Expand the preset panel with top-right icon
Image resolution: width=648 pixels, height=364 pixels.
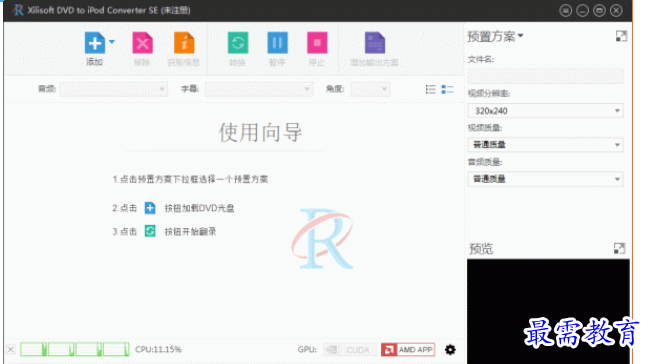[621, 36]
